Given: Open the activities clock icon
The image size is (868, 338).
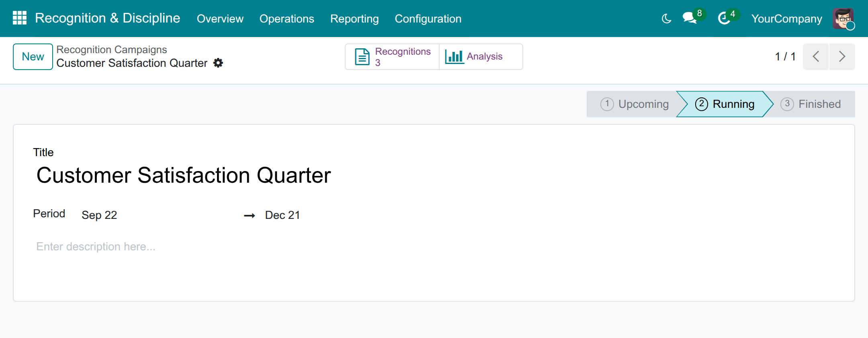Looking at the screenshot, I should pyautogui.click(x=724, y=18).
